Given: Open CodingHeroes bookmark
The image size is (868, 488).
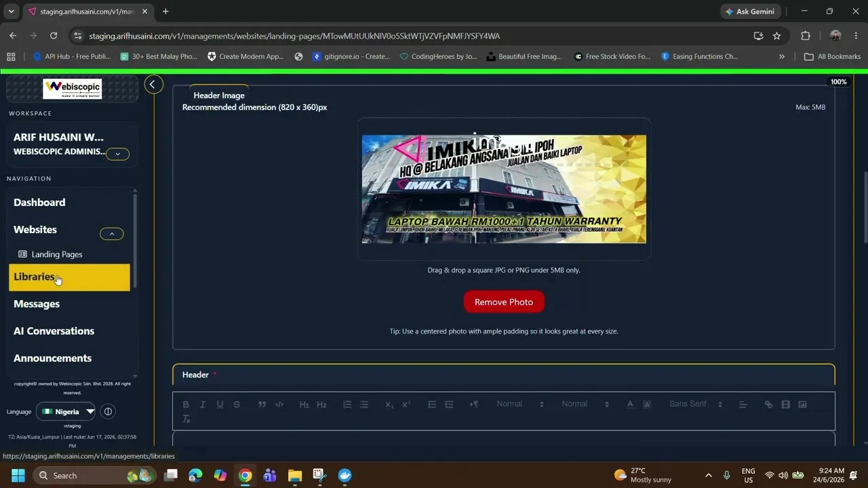Looking at the screenshot, I should [439, 56].
